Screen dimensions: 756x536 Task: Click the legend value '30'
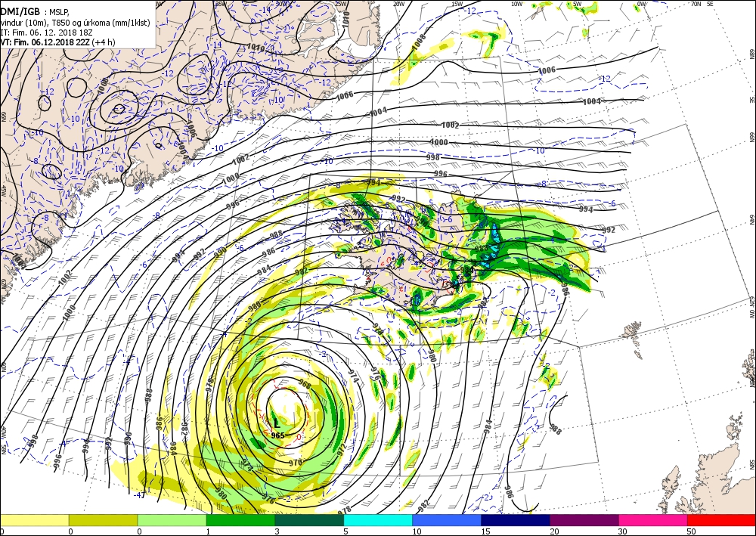coord(623,531)
